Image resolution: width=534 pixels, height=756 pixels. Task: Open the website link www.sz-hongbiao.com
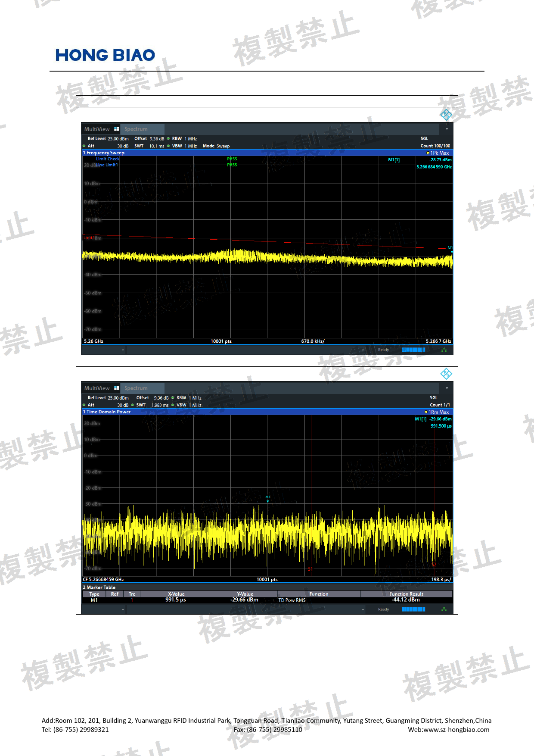point(456,730)
